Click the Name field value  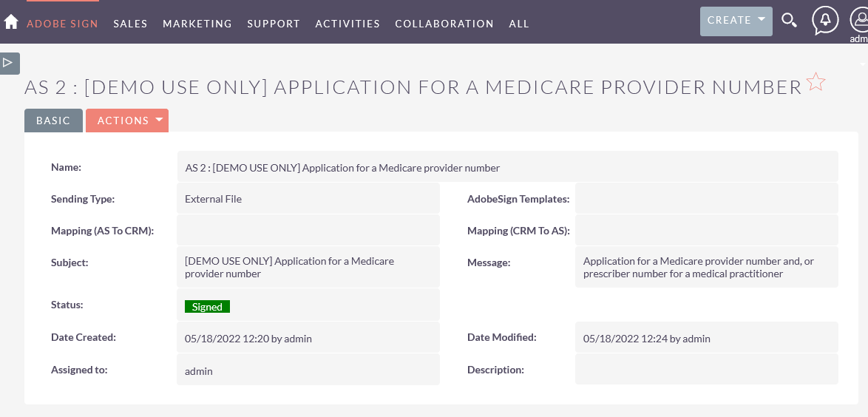508,166
